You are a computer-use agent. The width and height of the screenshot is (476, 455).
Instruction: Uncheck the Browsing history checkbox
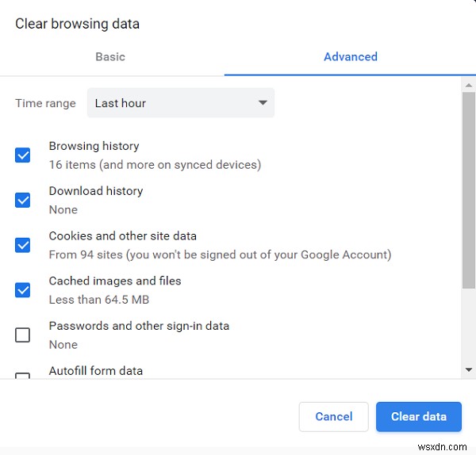tap(22, 155)
